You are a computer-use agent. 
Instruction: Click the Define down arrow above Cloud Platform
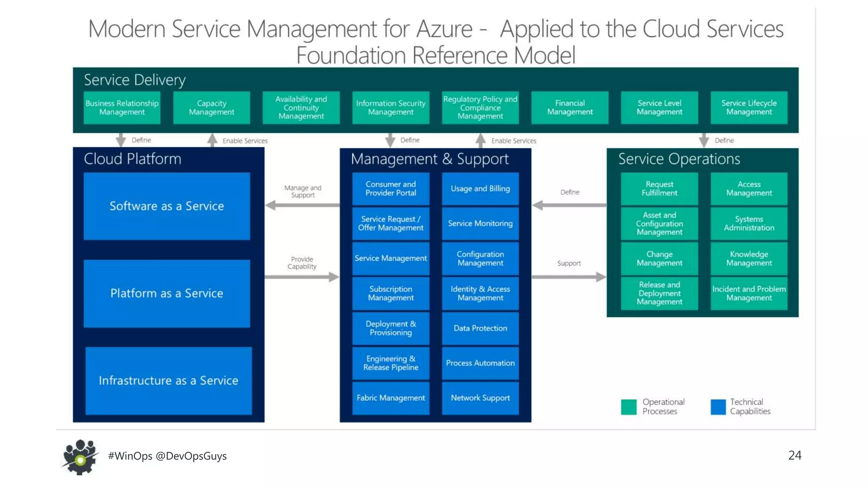[x=121, y=140]
